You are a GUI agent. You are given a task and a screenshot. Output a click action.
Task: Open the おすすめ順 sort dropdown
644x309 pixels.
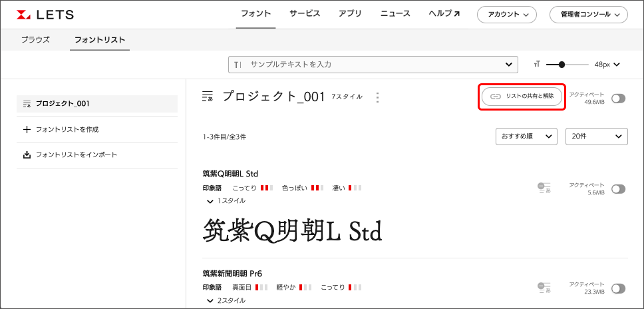(x=526, y=136)
